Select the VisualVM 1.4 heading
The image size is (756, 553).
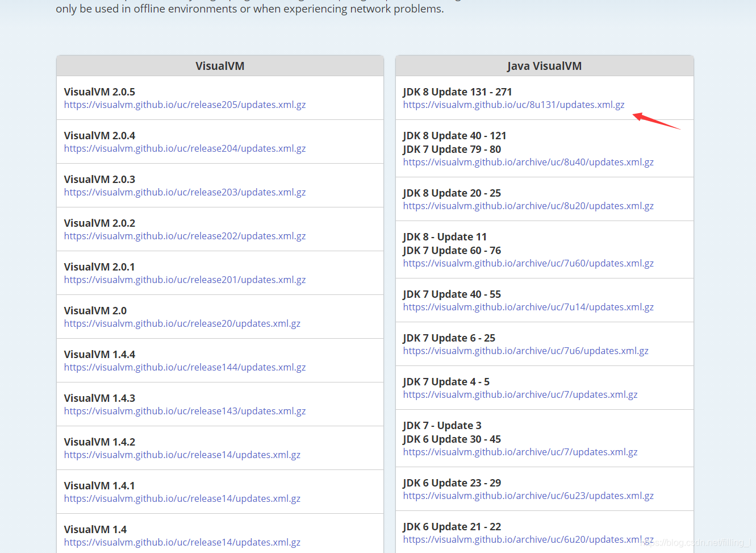click(95, 529)
